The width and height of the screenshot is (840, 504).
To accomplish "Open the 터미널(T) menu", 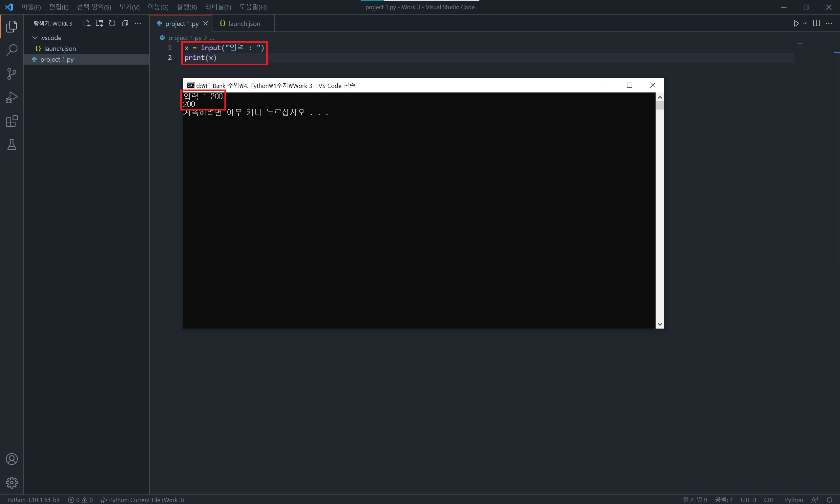I will pos(218,7).
